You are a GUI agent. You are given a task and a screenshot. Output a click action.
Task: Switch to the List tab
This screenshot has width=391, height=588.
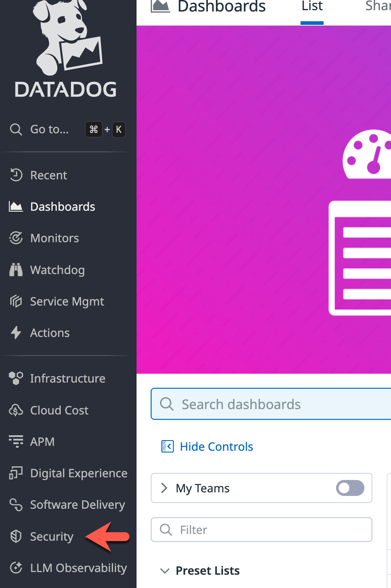[x=312, y=7]
